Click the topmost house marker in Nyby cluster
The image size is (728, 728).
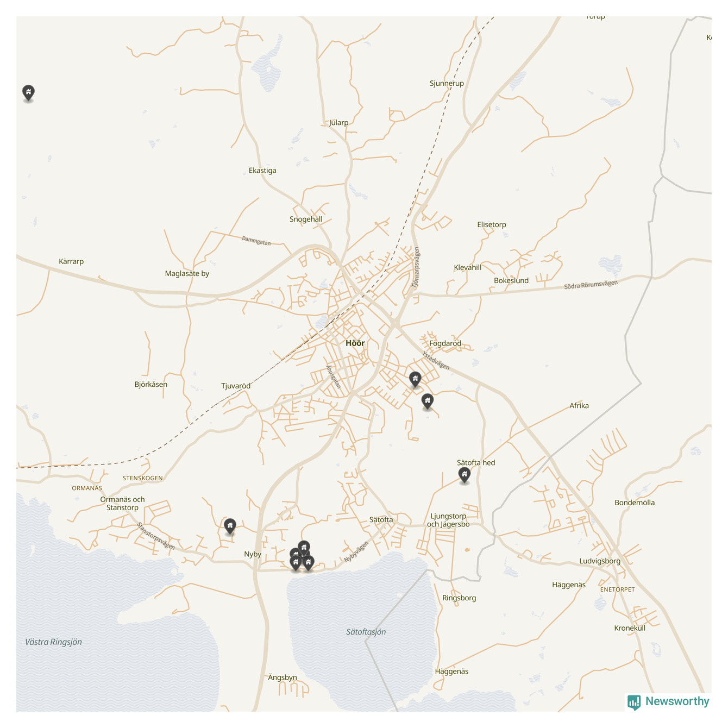pos(304,548)
